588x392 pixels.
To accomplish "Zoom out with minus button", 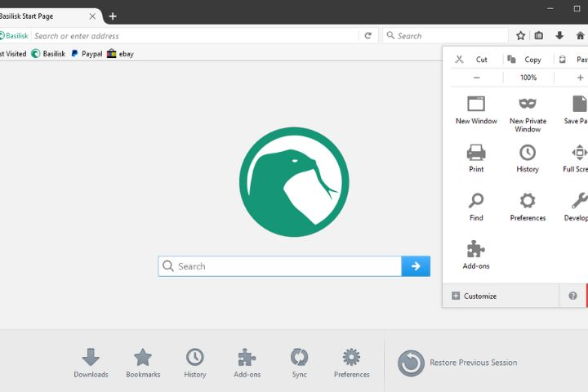I will point(477,78).
